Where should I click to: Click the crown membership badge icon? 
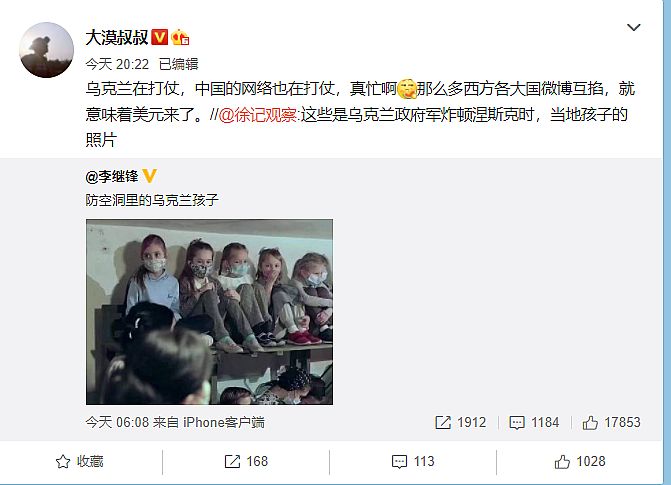[180, 38]
